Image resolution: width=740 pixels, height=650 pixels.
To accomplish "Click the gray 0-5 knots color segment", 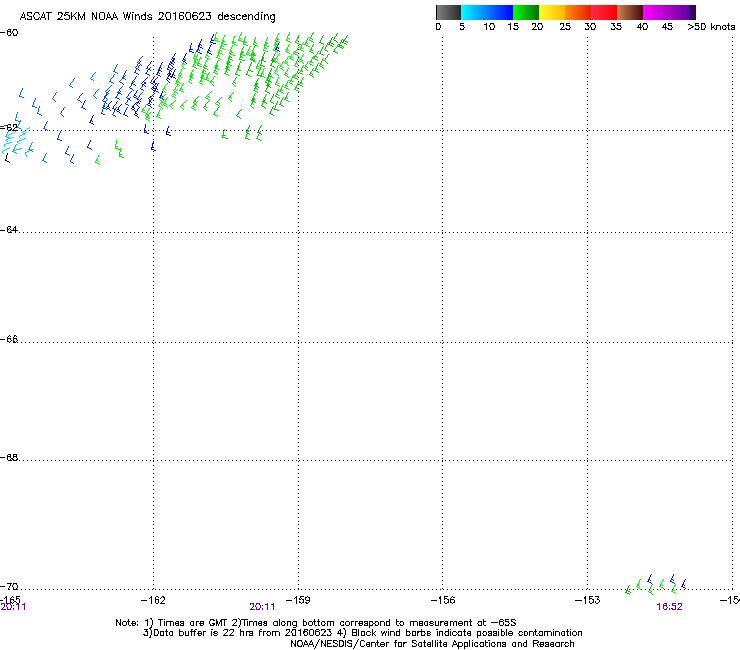I will [x=448, y=12].
